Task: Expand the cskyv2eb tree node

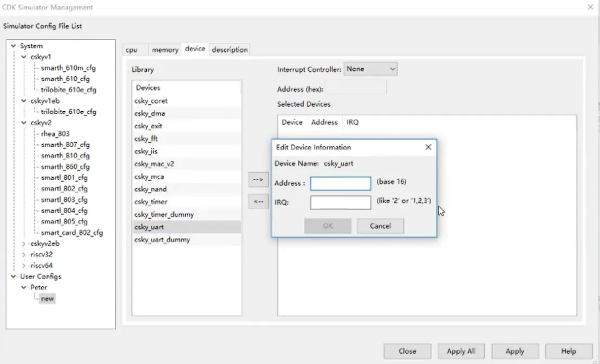Action: point(24,243)
